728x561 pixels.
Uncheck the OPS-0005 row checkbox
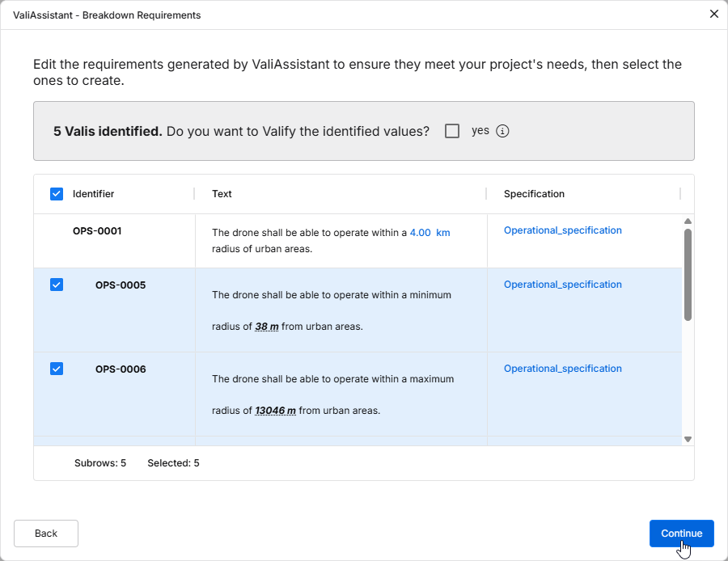[57, 285]
